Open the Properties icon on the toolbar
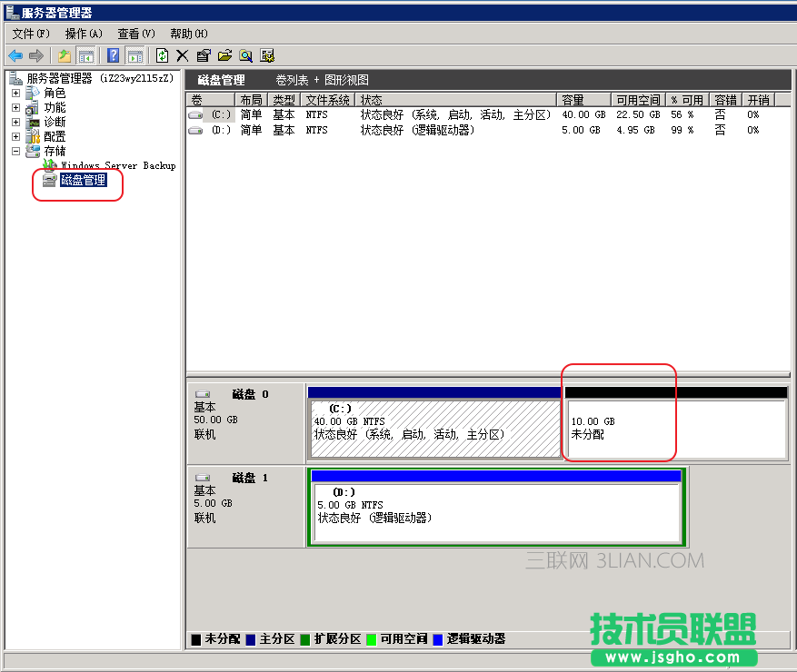797x672 pixels. pyautogui.click(x=202, y=55)
